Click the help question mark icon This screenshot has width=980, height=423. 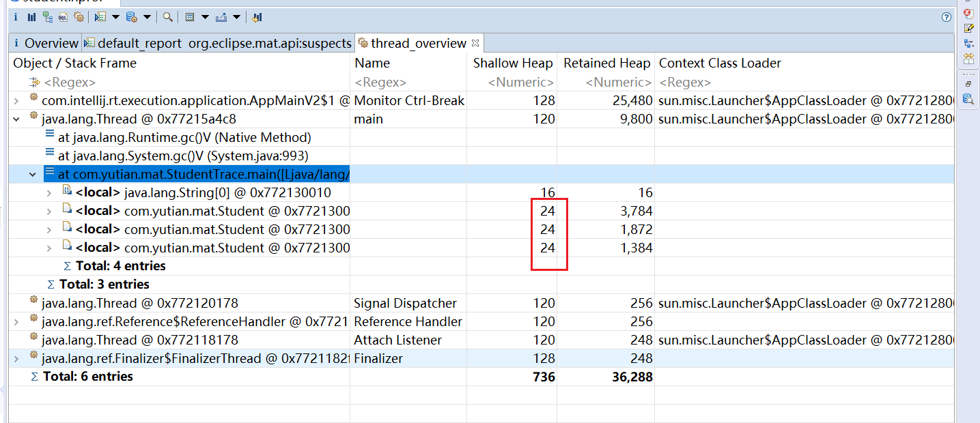click(947, 17)
